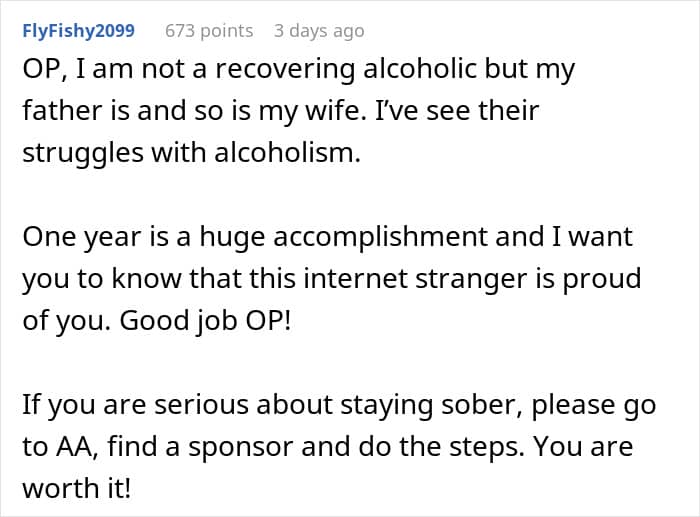Click the 3 days ago timestamp
Image resolution: width=700 pixels, height=517 pixels.
tap(319, 31)
